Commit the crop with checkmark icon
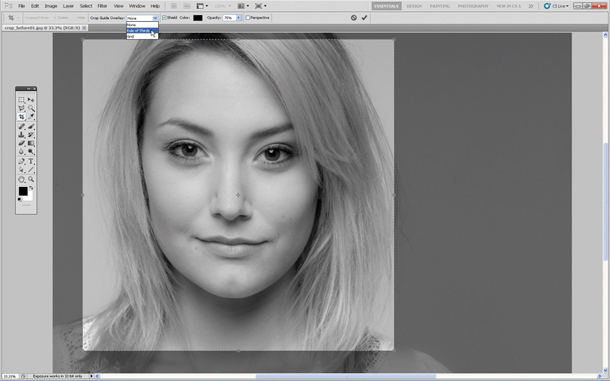The height and width of the screenshot is (381, 610). [364, 18]
